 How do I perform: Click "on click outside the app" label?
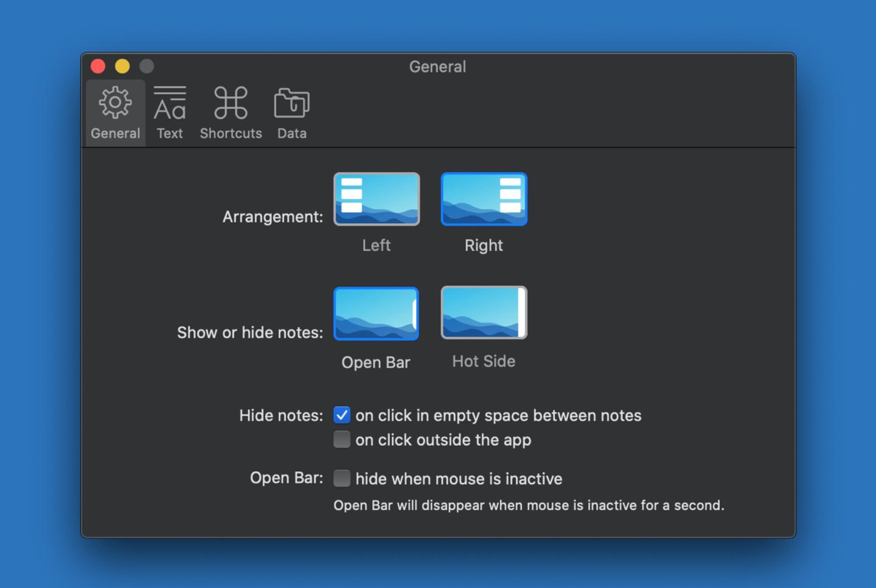point(443,440)
